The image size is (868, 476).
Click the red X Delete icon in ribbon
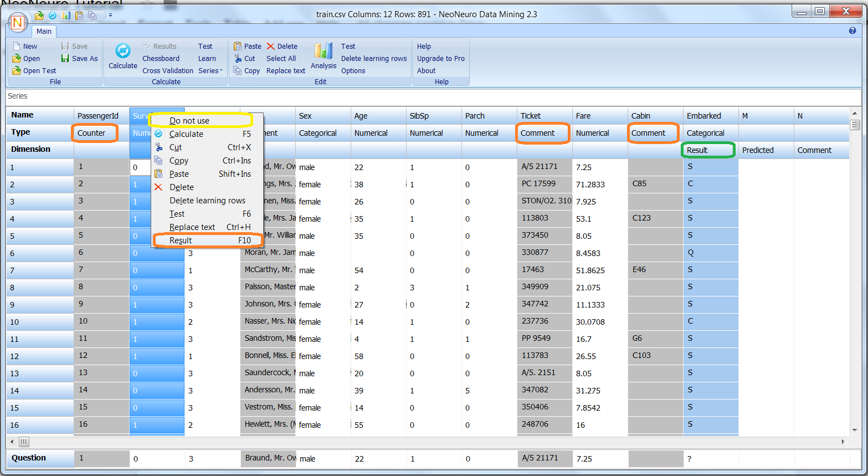point(271,47)
